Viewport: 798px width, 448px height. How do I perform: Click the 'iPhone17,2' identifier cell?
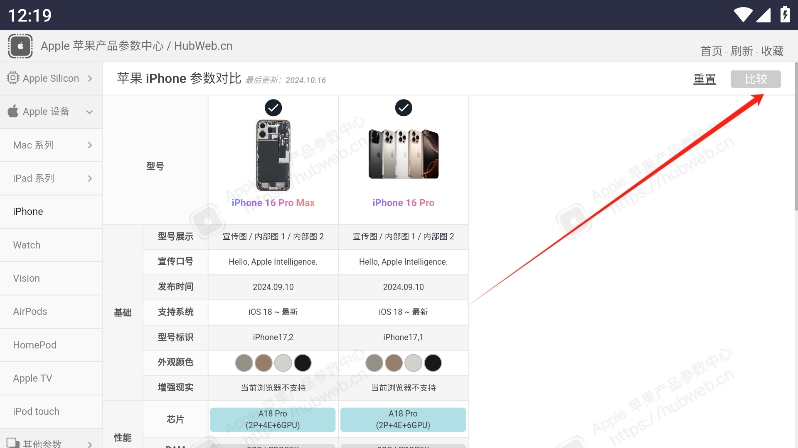coord(273,337)
